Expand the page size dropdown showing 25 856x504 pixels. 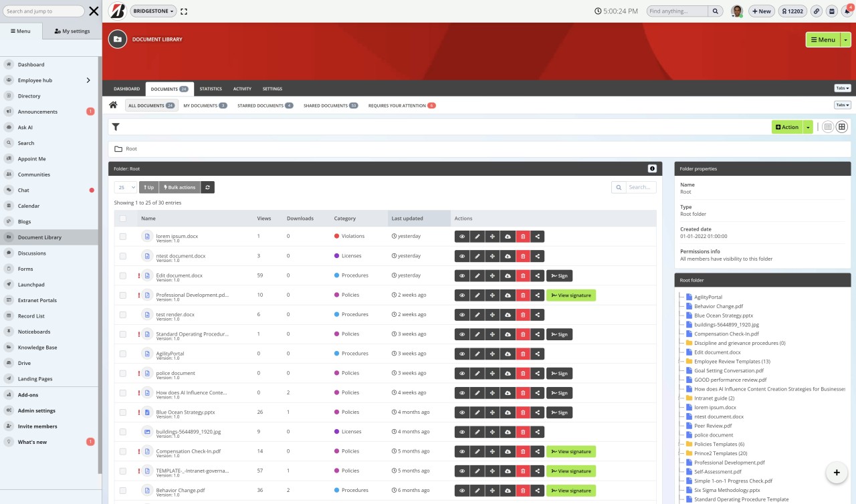point(124,187)
